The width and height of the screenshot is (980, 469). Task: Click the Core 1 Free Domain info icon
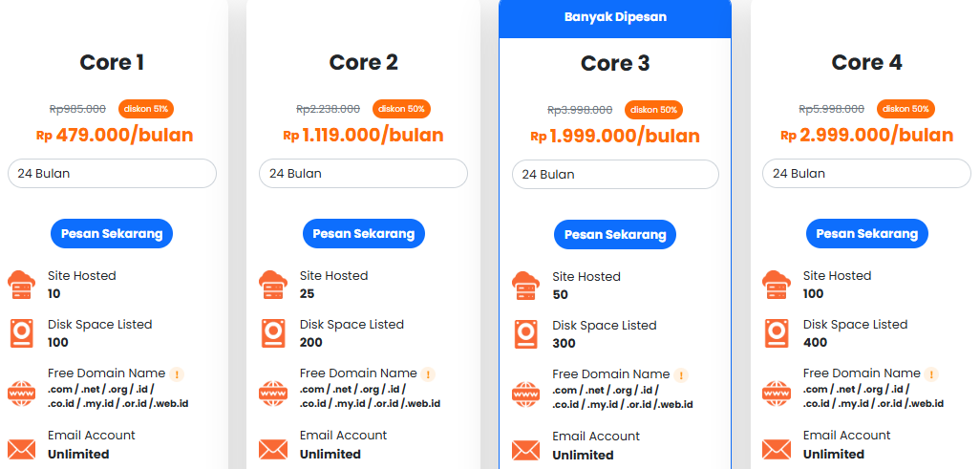pyautogui.click(x=177, y=373)
